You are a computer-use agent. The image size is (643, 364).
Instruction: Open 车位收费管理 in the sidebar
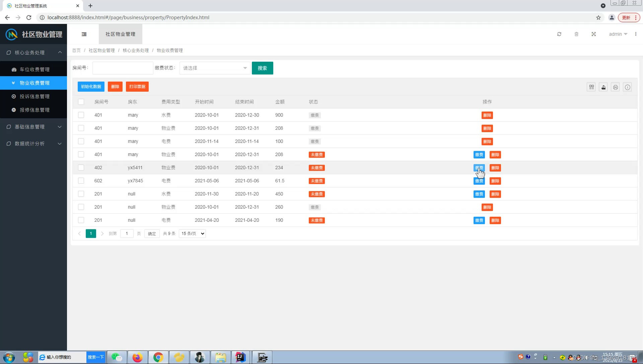tap(34, 70)
